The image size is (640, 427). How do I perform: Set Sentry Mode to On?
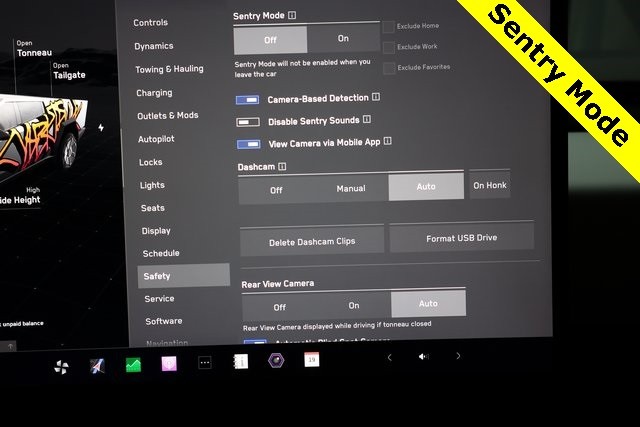coord(343,38)
